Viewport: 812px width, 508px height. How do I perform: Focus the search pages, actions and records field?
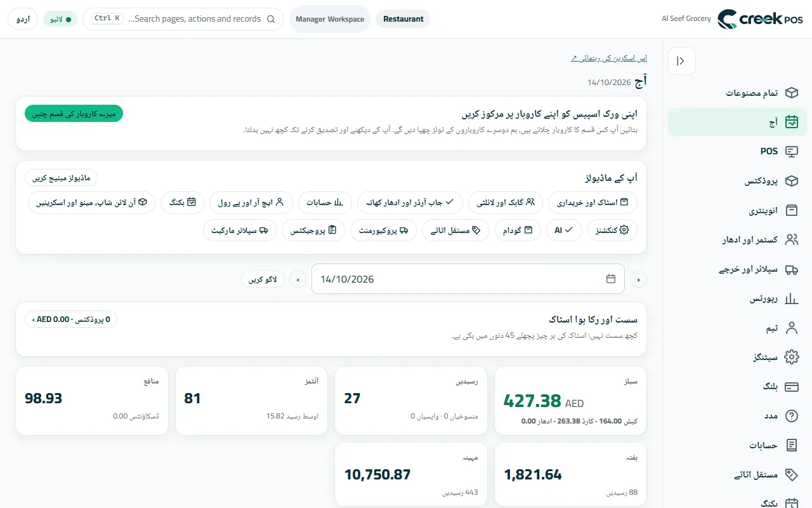pos(183,19)
